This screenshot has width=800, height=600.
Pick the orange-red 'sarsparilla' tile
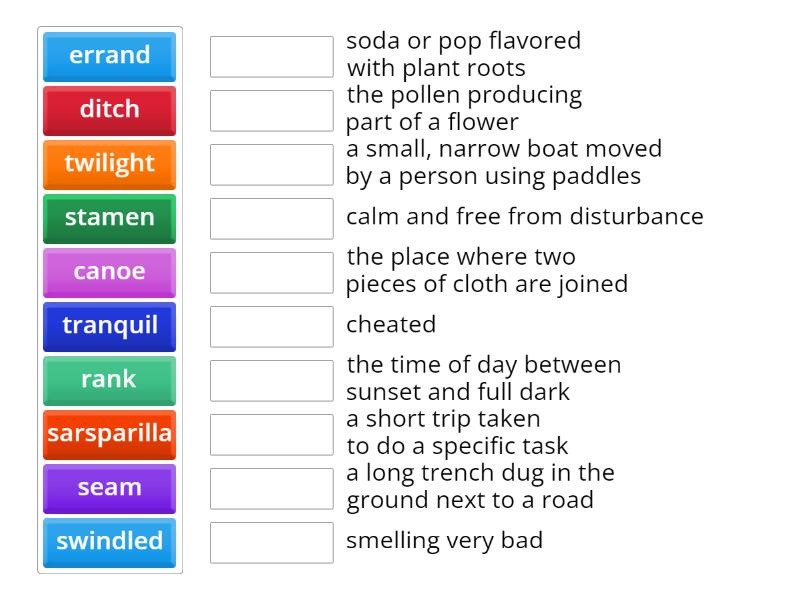coord(109,434)
